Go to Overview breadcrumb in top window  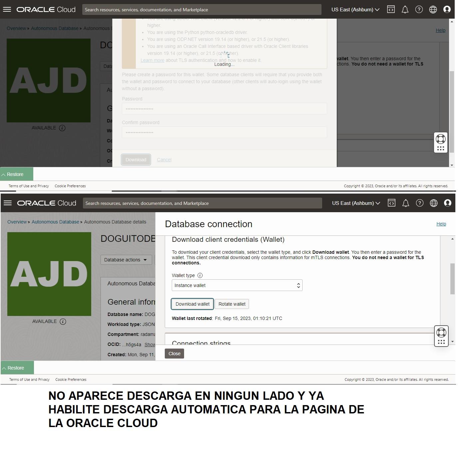click(16, 28)
